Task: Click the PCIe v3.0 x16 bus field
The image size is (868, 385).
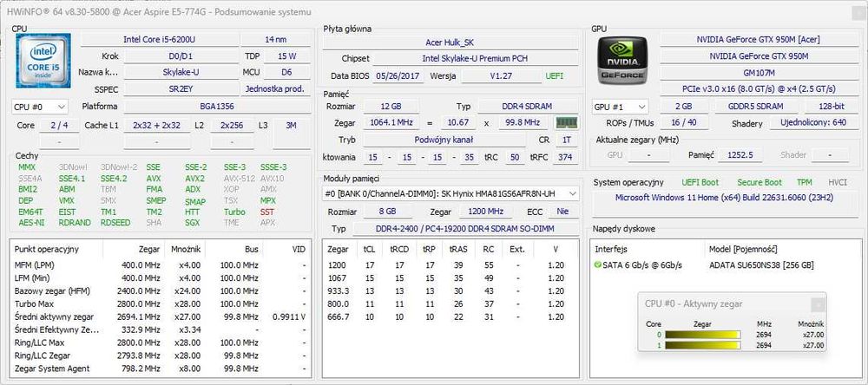Action: 759,88
